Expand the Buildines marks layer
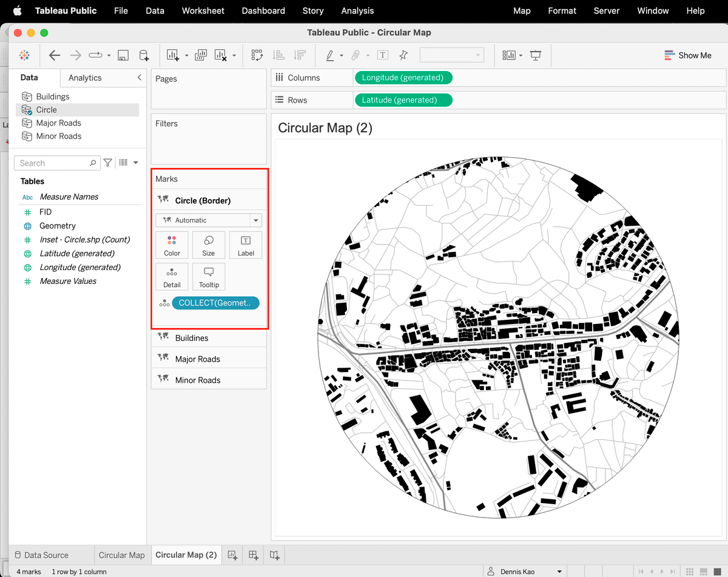 click(209, 338)
